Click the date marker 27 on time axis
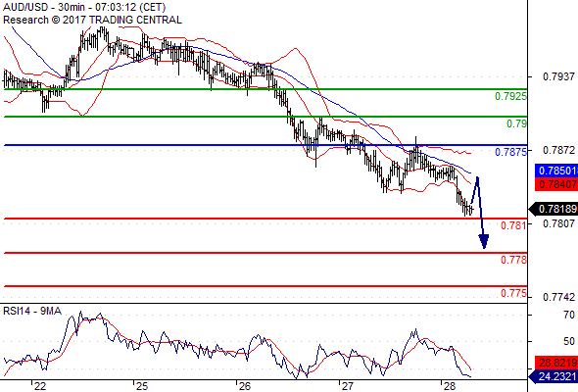578x392 pixels. 347,386
